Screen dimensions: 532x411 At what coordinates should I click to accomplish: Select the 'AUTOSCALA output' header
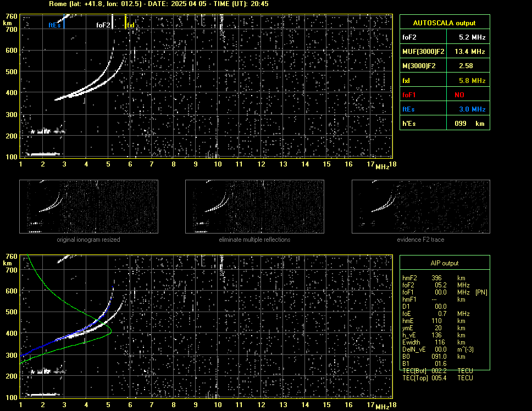[444, 23]
